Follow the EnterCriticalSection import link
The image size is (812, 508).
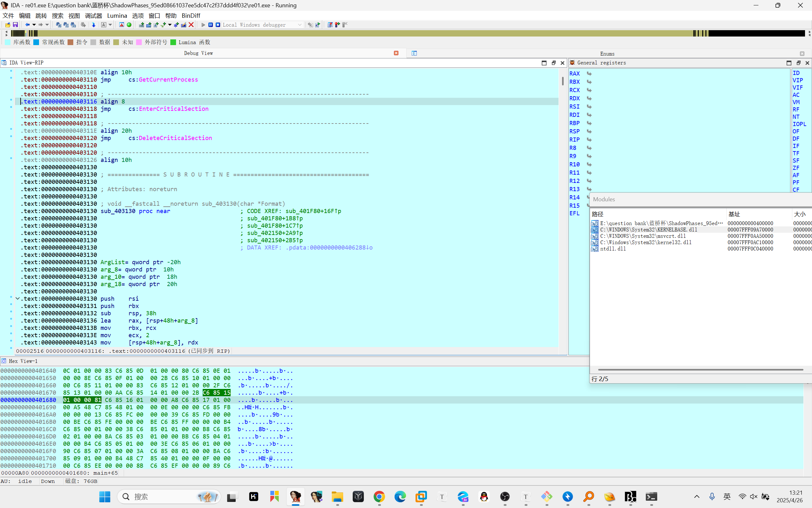[174, 109]
